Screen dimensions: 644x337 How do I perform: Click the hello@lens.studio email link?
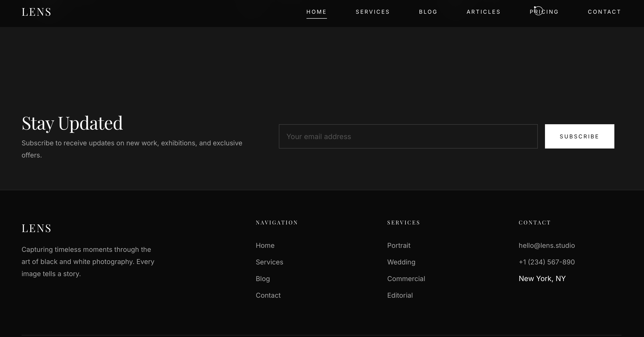[x=547, y=245]
